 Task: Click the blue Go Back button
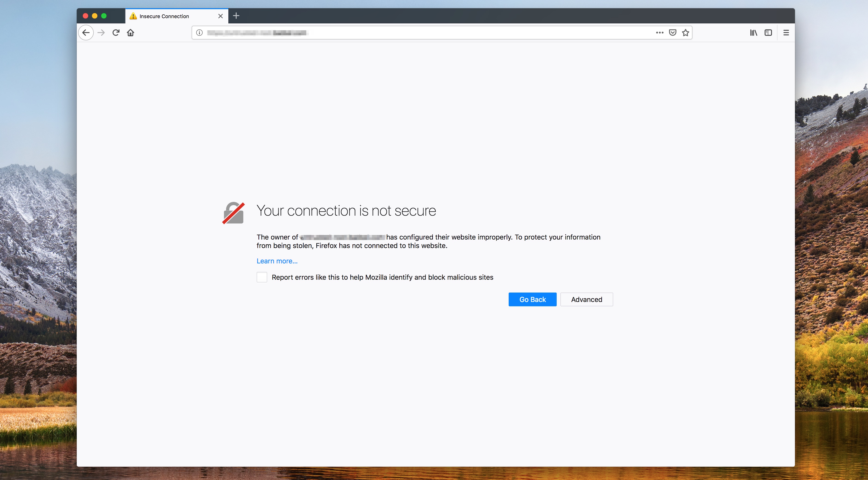tap(532, 299)
